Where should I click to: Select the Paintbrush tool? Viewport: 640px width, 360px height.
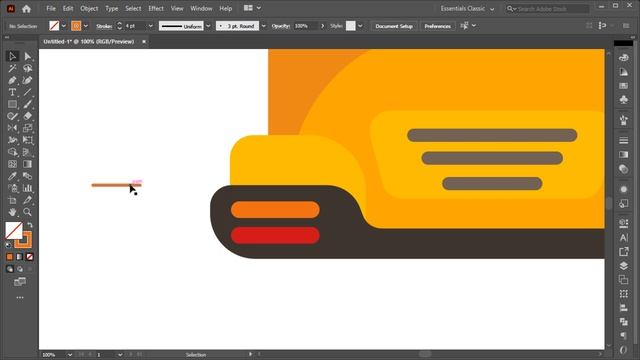tap(27, 104)
